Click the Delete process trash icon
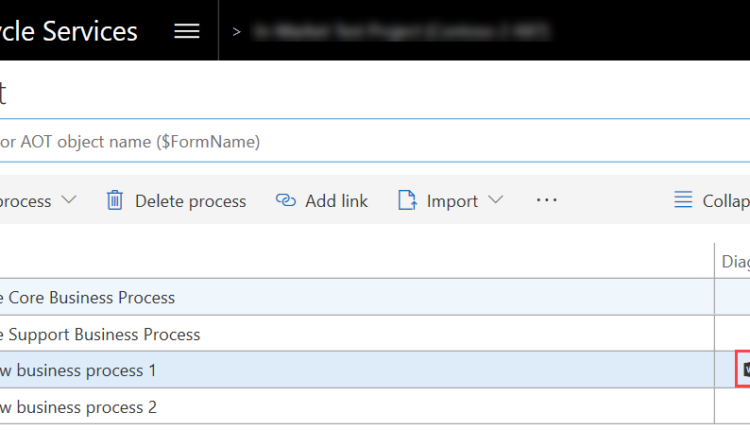Viewport: 750px width, 430px height. (115, 201)
